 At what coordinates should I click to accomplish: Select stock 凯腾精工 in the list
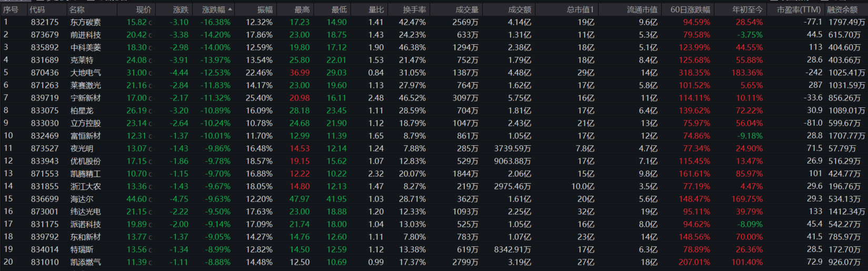click(x=86, y=174)
